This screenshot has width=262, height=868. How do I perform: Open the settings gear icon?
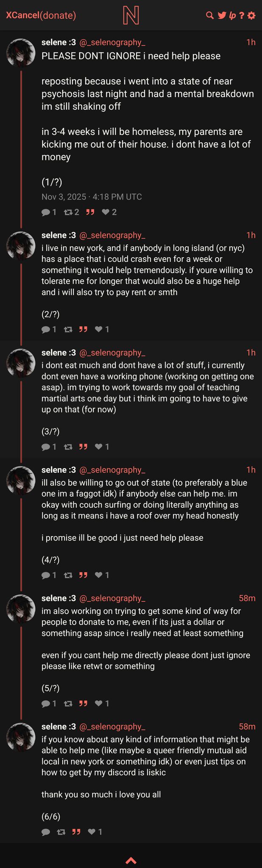(x=252, y=14)
